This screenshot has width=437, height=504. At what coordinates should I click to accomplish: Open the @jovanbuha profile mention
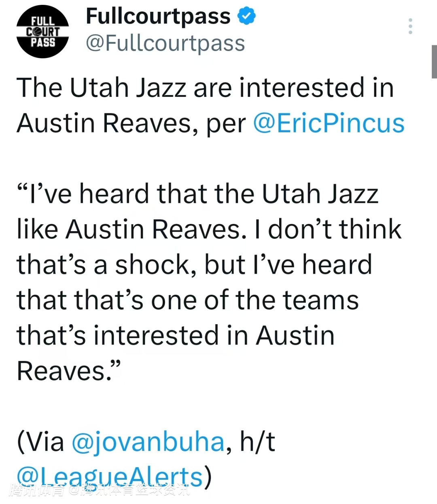pos(148,442)
